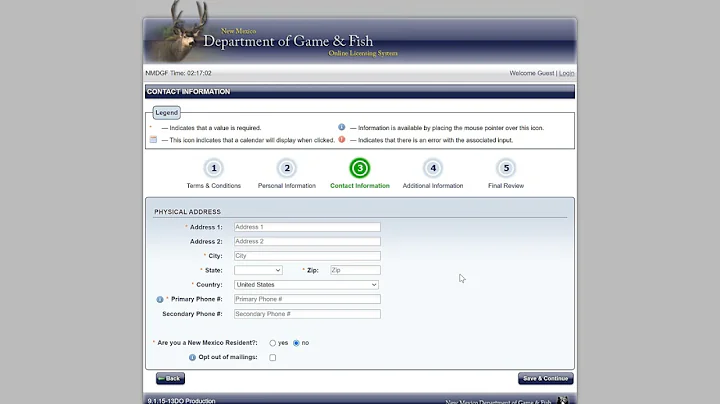
Task: Select no for New Mexico Resident
Action: click(x=296, y=343)
